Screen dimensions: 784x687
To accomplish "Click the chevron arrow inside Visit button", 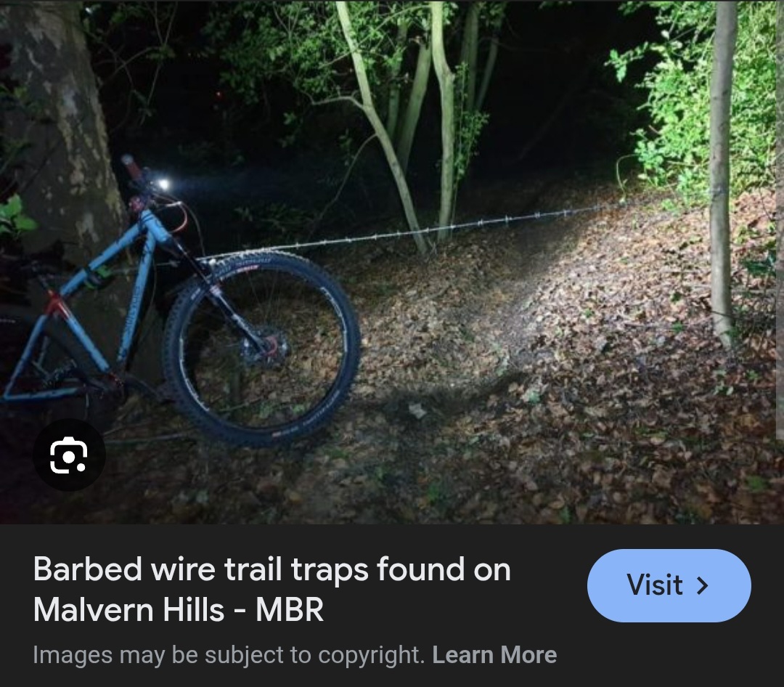I will pos(703,585).
